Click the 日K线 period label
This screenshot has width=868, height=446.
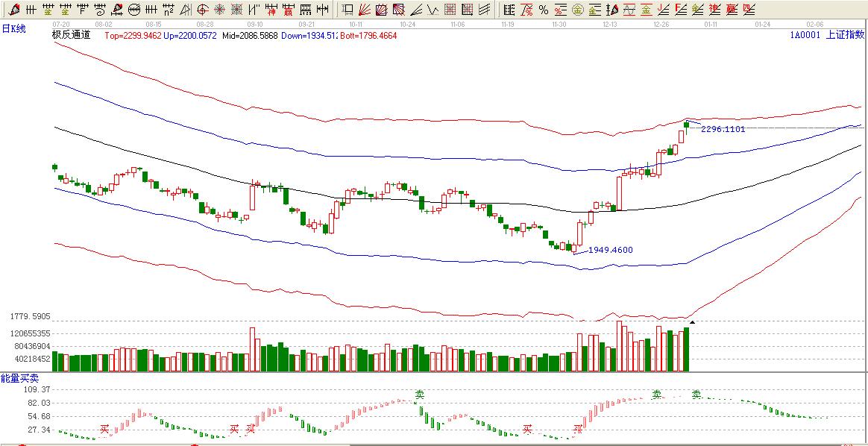pyautogui.click(x=13, y=28)
